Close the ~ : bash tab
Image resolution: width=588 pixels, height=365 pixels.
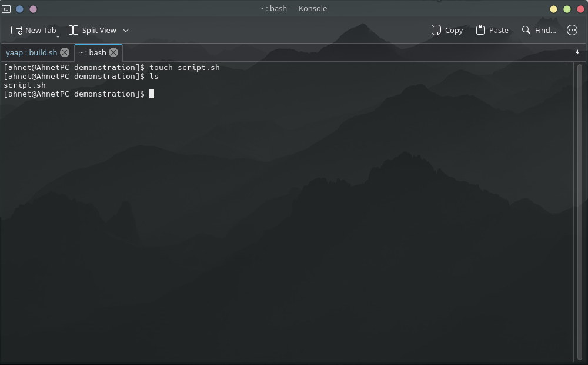click(113, 52)
